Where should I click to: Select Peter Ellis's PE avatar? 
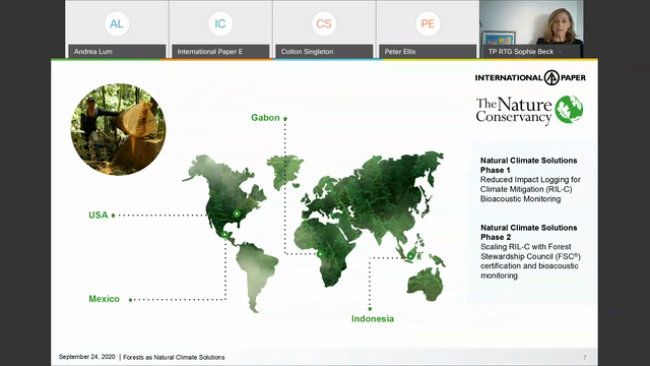pyautogui.click(x=427, y=24)
